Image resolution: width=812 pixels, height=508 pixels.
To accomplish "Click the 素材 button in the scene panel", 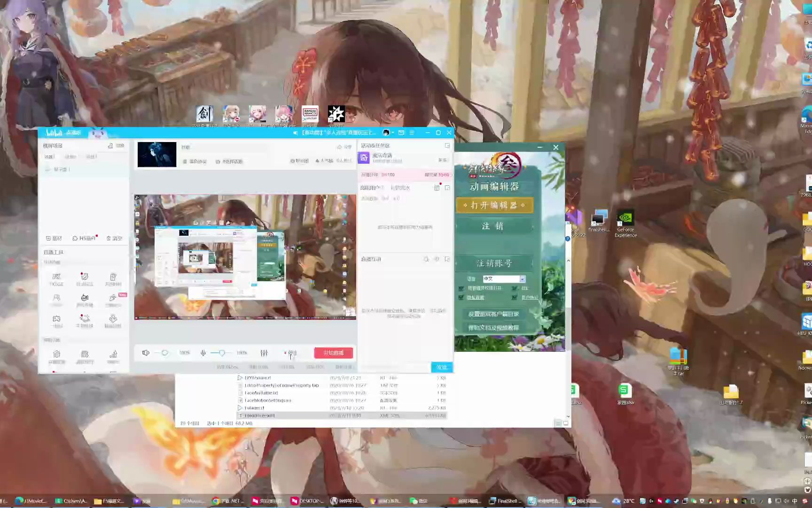I will point(54,238).
